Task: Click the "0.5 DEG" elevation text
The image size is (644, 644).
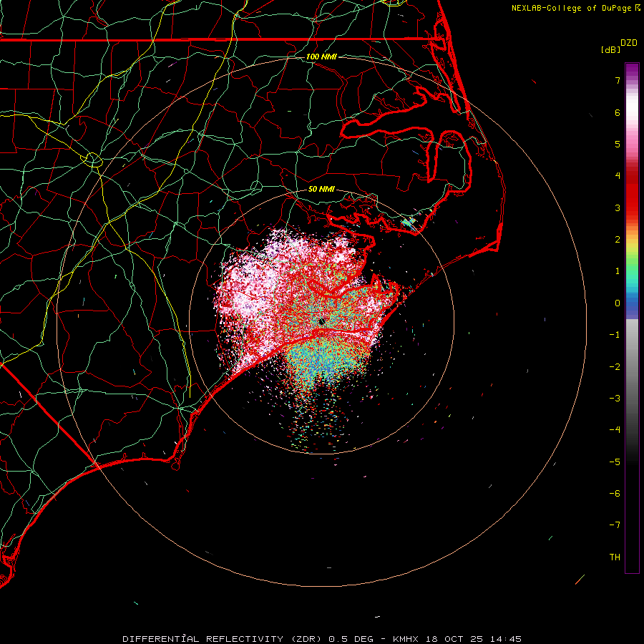Action: 351,639
